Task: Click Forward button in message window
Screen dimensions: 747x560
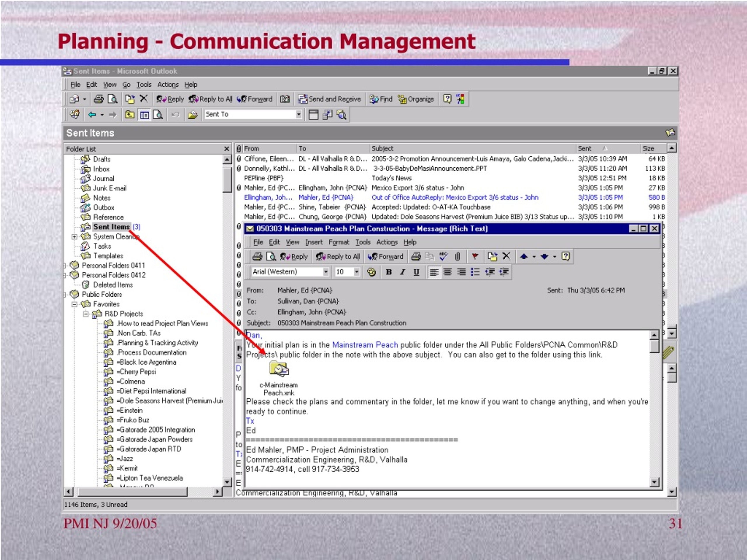Action: coord(385,257)
